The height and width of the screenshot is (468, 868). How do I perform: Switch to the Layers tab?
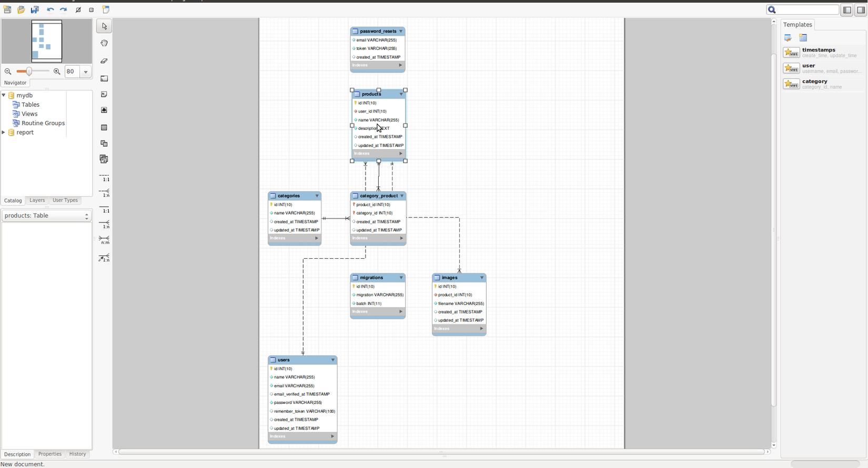pos(37,200)
